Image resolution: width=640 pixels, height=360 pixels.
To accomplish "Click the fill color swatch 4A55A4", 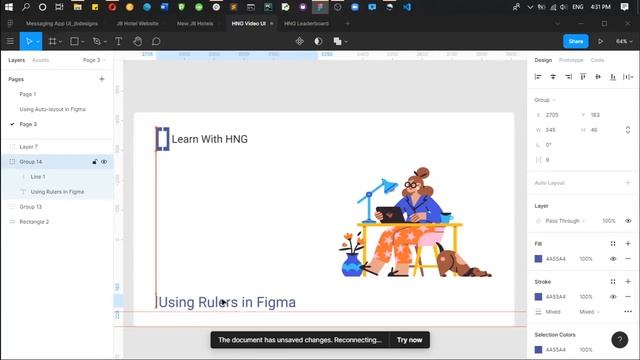I will [x=538, y=259].
